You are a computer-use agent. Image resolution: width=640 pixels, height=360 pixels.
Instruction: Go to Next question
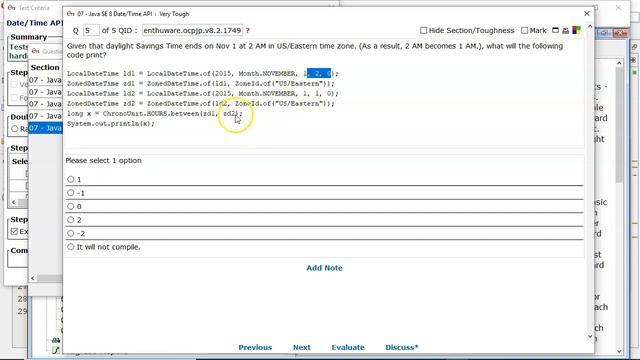(302, 347)
